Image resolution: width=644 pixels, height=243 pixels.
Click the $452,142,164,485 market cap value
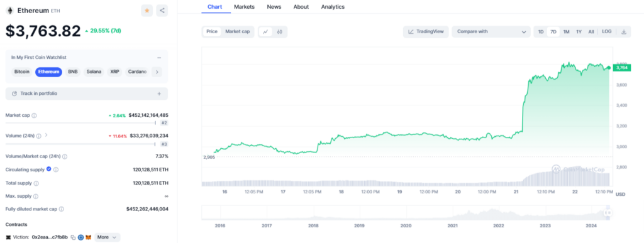click(x=148, y=116)
